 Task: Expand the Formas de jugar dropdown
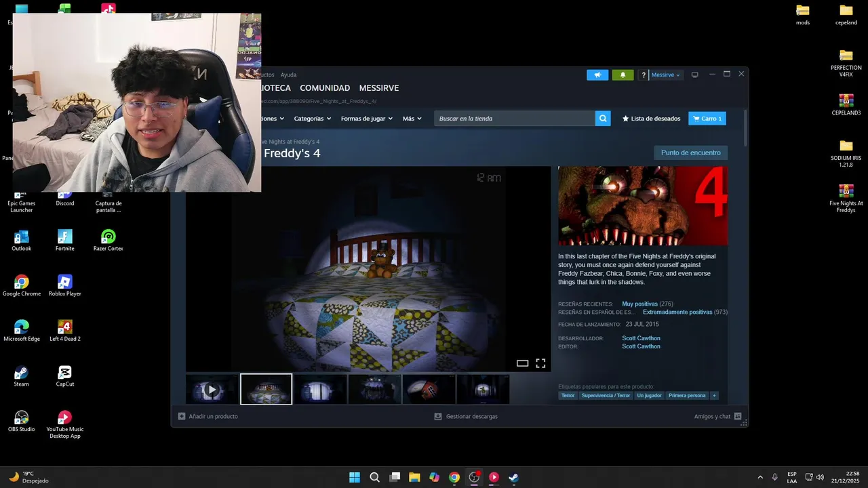click(366, 119)
